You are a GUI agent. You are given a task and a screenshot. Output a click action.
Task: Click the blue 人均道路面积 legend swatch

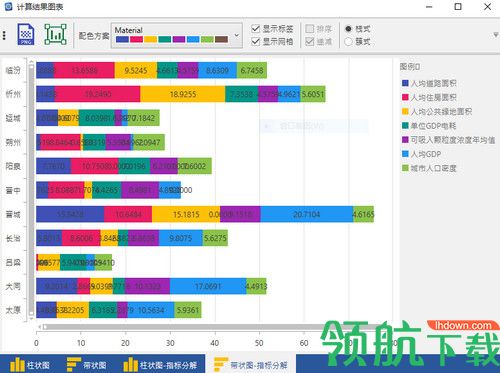point(405,83)
